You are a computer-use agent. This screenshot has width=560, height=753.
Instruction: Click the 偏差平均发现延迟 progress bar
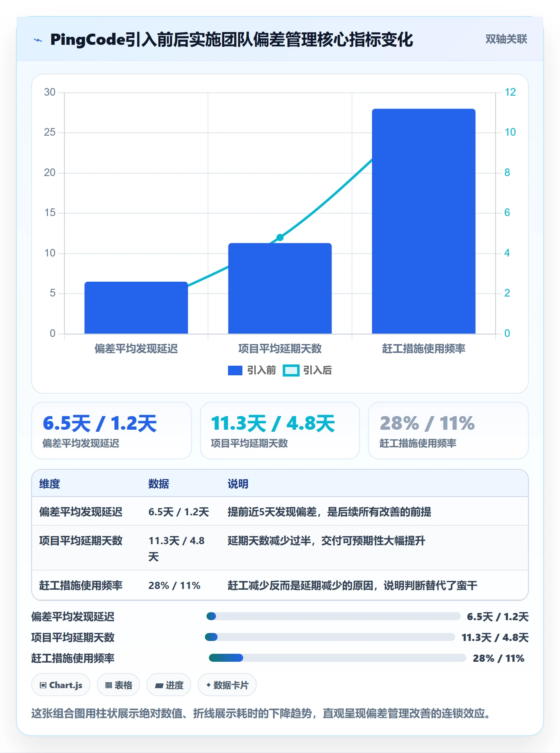[x=333, y=616]
